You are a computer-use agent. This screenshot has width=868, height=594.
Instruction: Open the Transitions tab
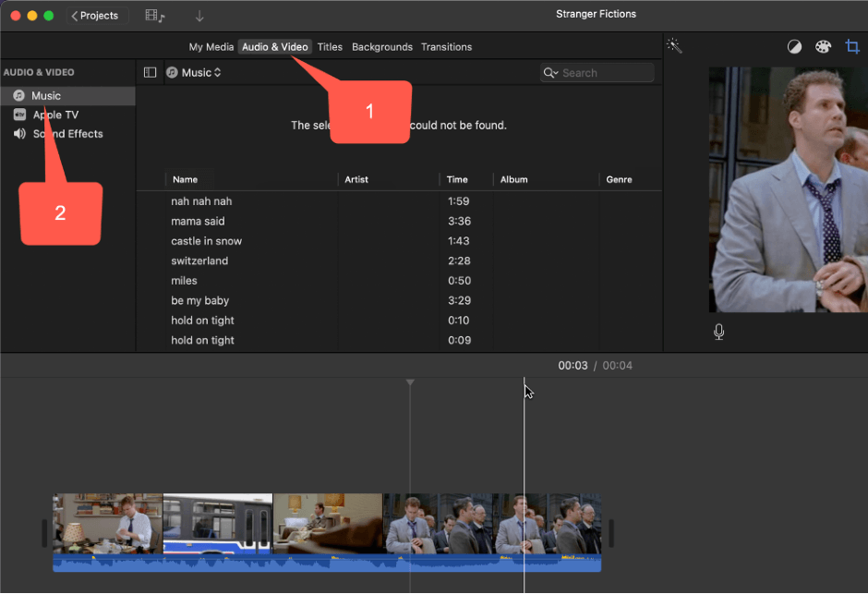coord(446,47)
